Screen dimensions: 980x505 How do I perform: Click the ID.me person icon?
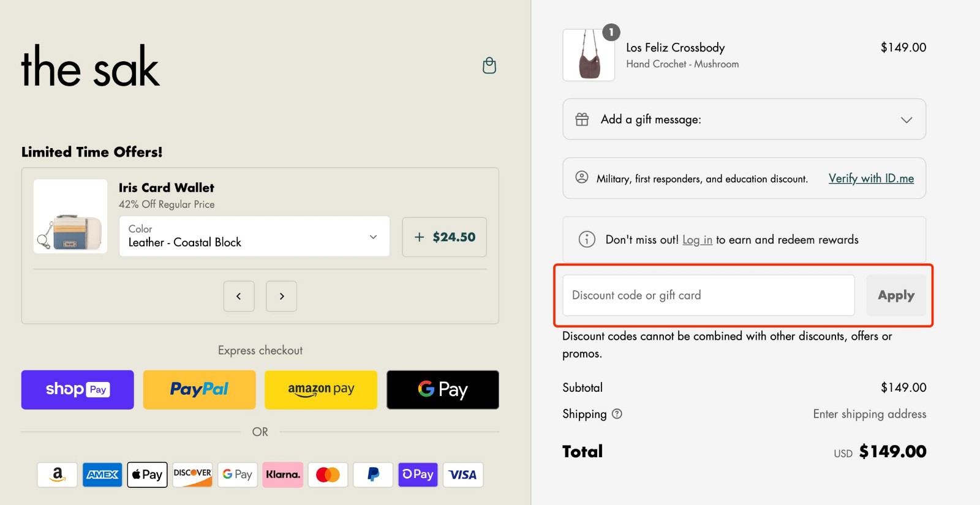(582, 178)
